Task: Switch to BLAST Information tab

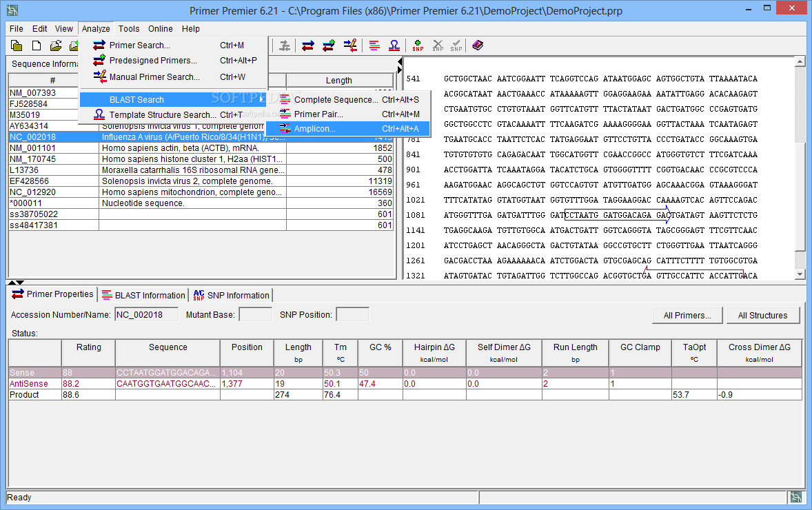Action: [143, 295]
